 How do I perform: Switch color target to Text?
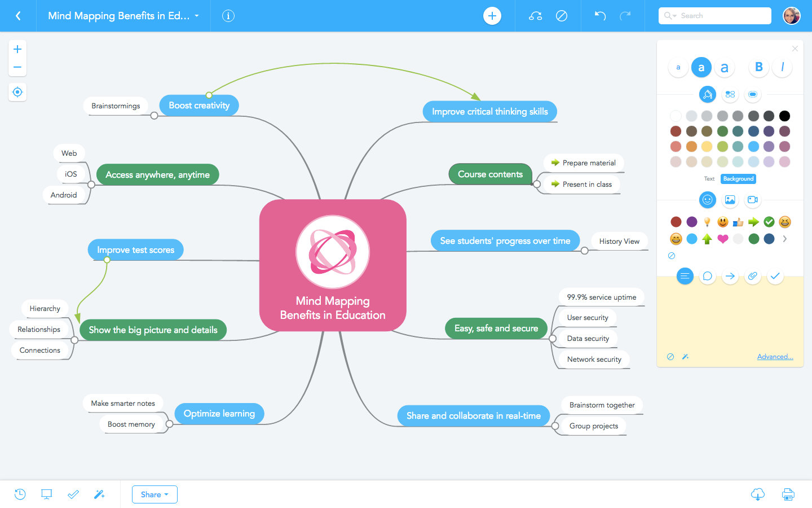[x=709, y=178]
